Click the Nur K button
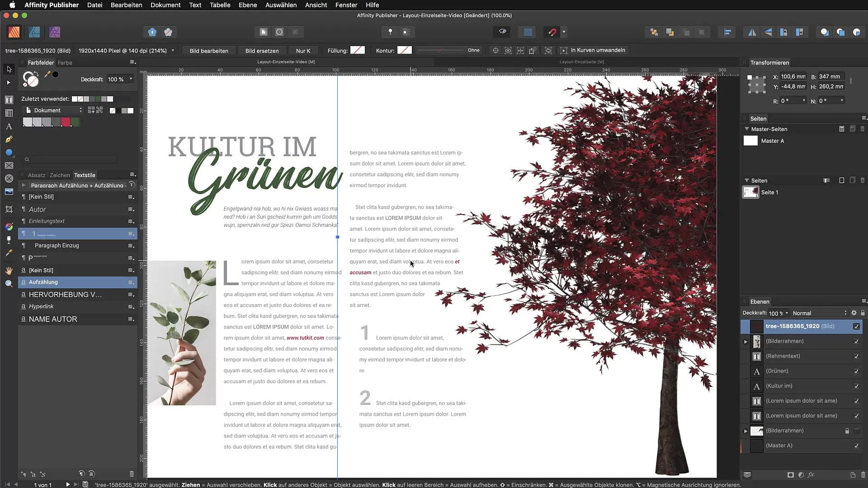This screenshot has width=868, height=488. pyautogui.click(x=303, y=51)
